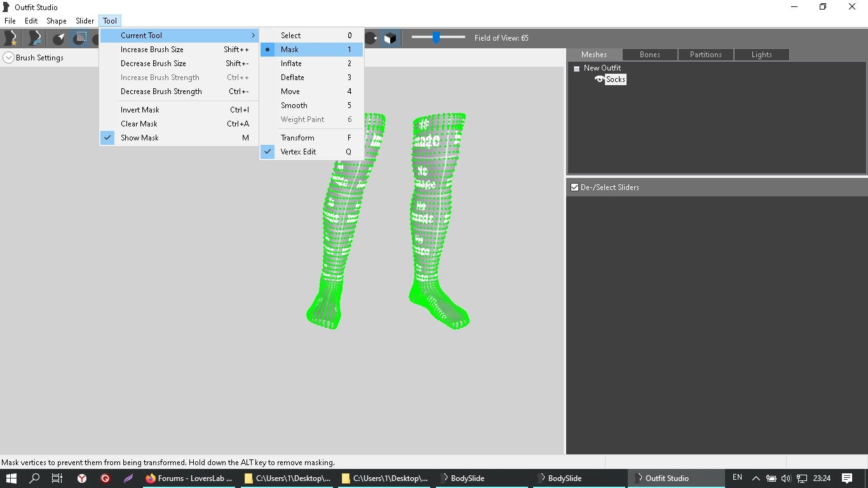868x488 pixels.
Task: Launch Yandex browser from taskbar
Action: 82,478
